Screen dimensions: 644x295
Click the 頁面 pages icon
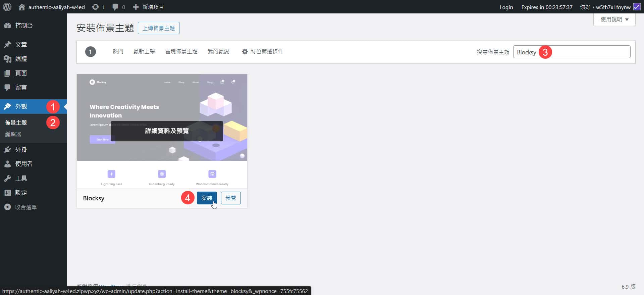[x=7, y=73]
